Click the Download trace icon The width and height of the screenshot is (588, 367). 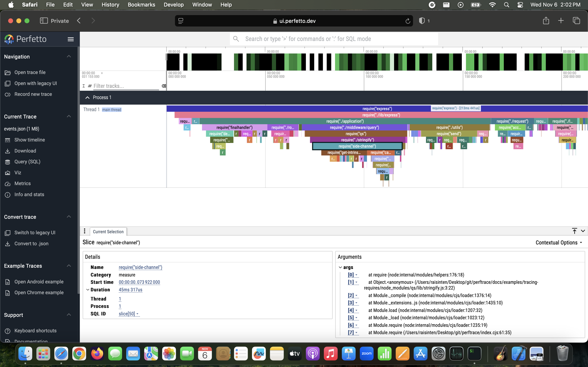click(8, 151)
